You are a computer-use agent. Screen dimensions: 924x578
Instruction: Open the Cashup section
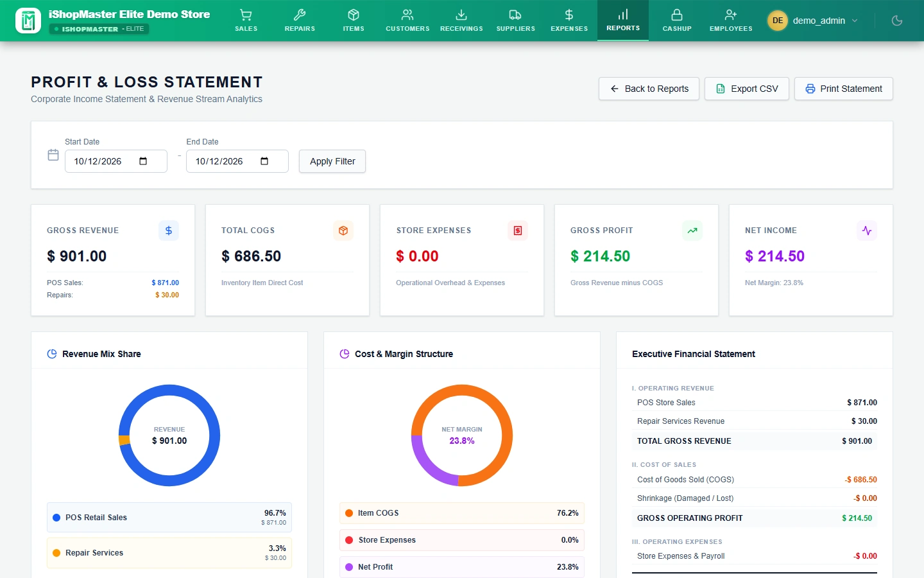[677, 21]
